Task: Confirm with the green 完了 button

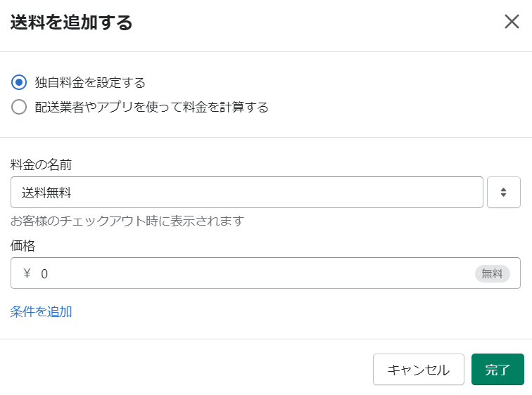Action: [498, 369]
